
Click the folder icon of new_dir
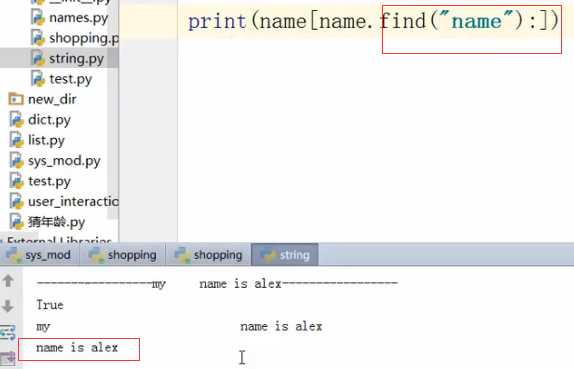[16, 99]
